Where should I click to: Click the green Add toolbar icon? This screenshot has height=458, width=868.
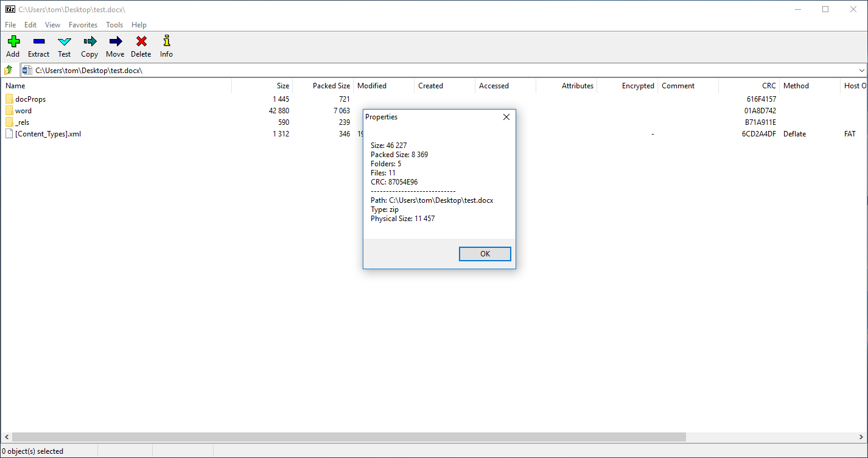pos(13,41)
